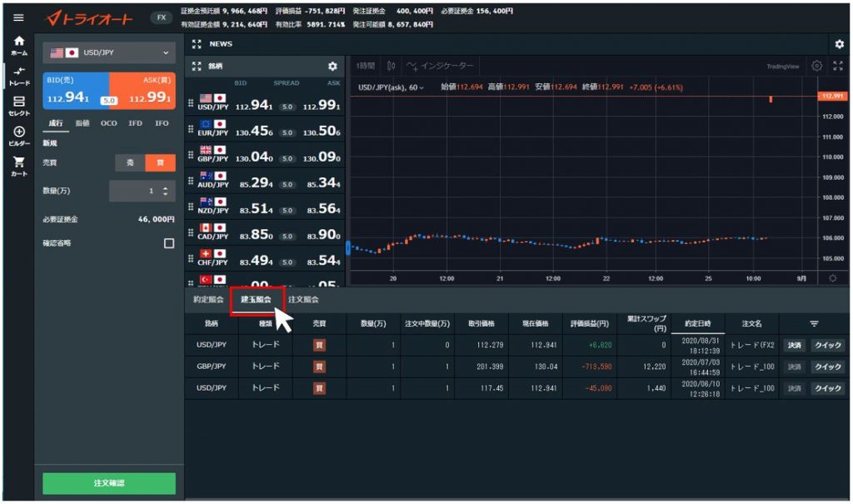Expand the NEWS panel fullscreen icon
The height and width of the screenshot is (504, 853).
pos(197,44)
